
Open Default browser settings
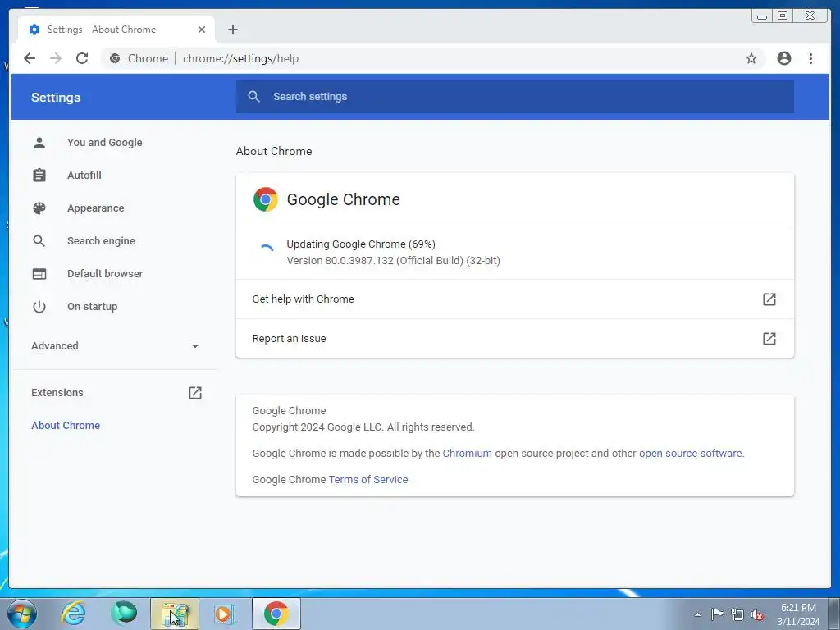click(x=105, y=274)
